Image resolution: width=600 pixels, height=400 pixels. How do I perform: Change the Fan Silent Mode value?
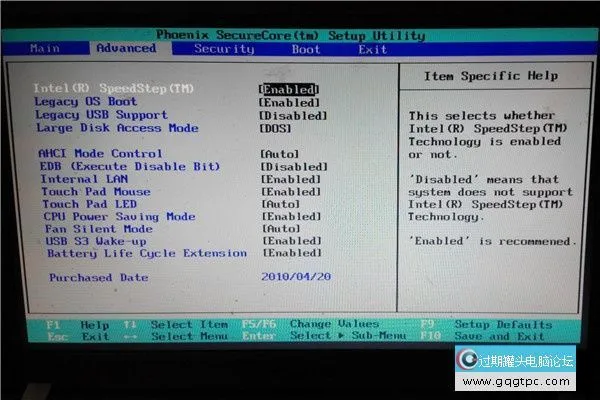click(280, 229)
